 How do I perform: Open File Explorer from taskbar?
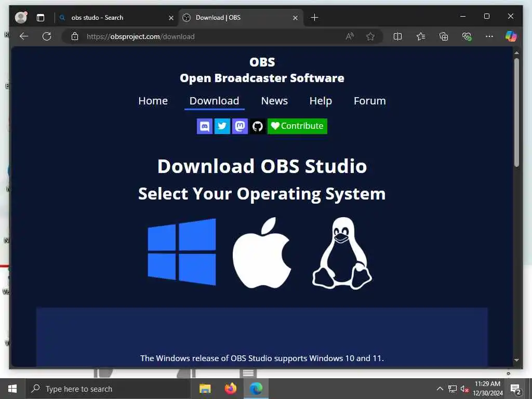tap(205, 389)
